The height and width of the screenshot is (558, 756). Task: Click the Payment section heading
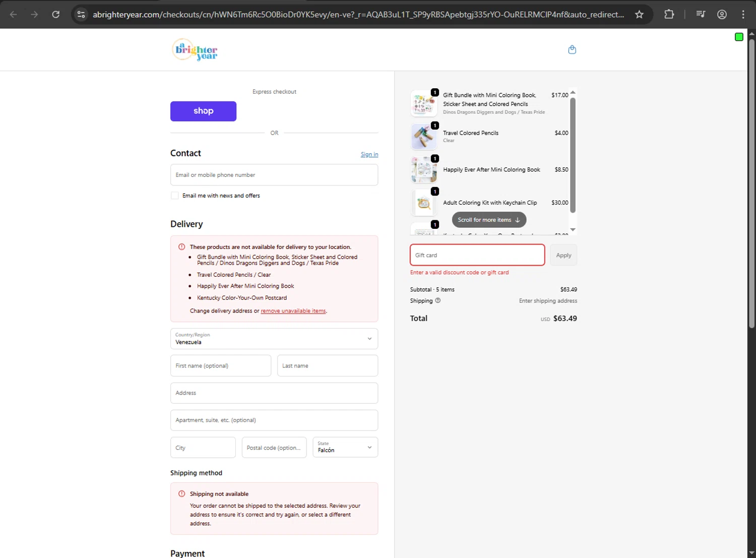(x=187, y=553)
